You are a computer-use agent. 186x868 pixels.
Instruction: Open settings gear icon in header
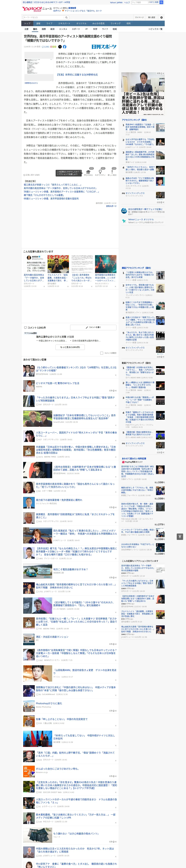point(161,17)
